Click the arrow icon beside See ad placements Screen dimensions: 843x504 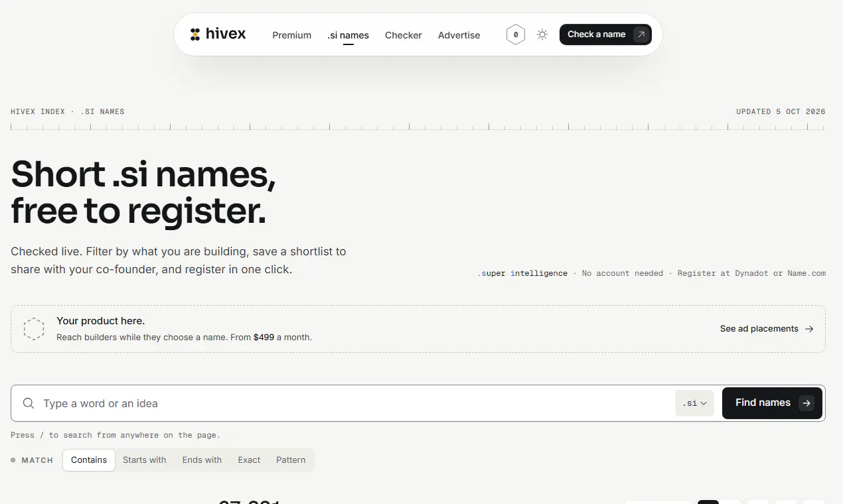809,328
